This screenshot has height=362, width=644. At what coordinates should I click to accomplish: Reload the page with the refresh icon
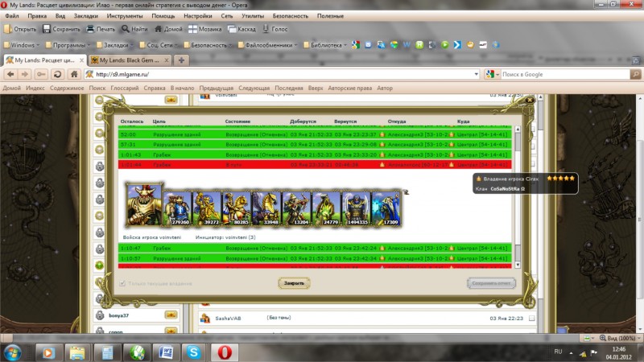57,74
